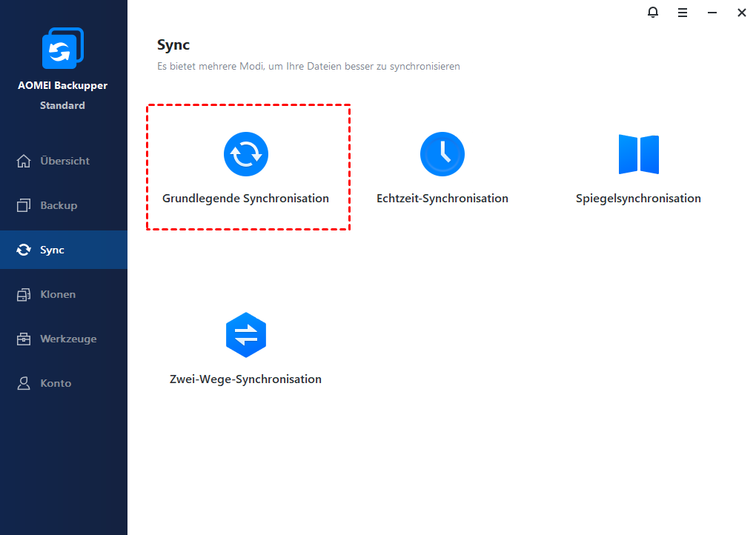Screen dimensions: 756x535
Task: Open the Zwei-Wege-Synchronisation hexagon icon
Action: (246, 335)
